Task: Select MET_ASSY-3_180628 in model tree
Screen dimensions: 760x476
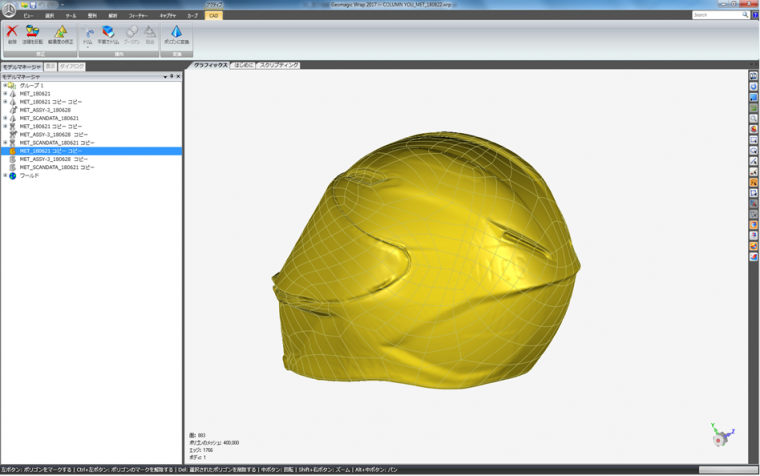Action: pyautogui.click(x=45, y=110)
